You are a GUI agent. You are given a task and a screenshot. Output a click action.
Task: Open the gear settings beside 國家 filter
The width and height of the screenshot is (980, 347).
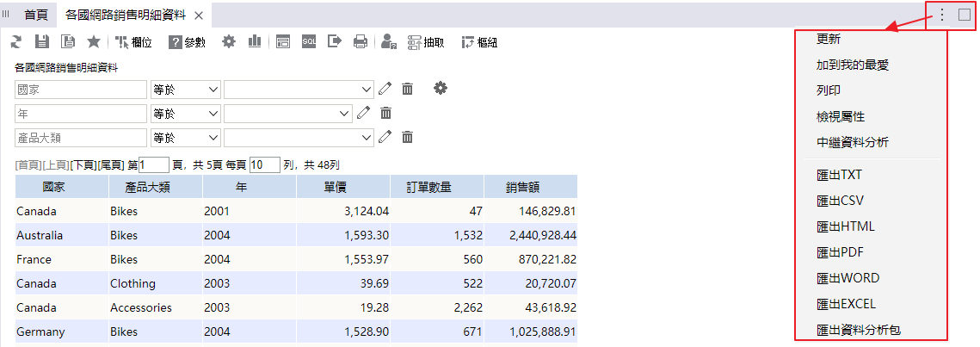click(441, 89)
